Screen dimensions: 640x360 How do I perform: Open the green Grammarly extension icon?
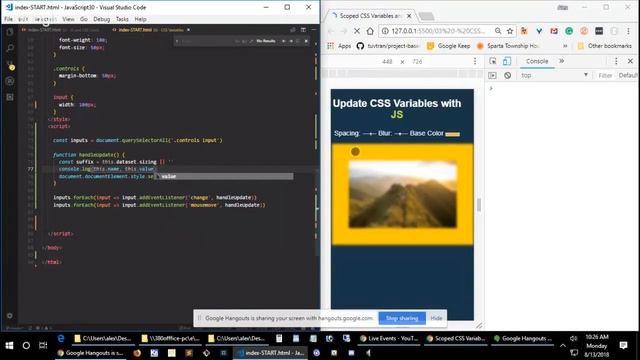[569, 31]
